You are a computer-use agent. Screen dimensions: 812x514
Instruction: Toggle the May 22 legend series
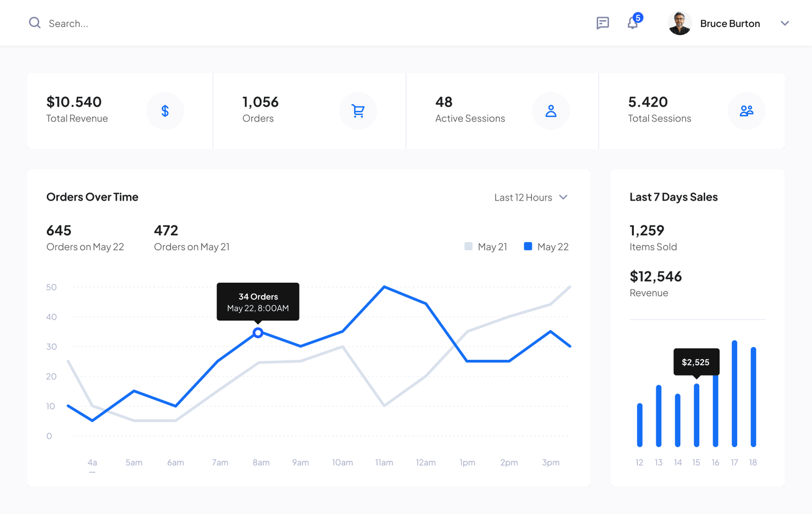click(546, 247)
